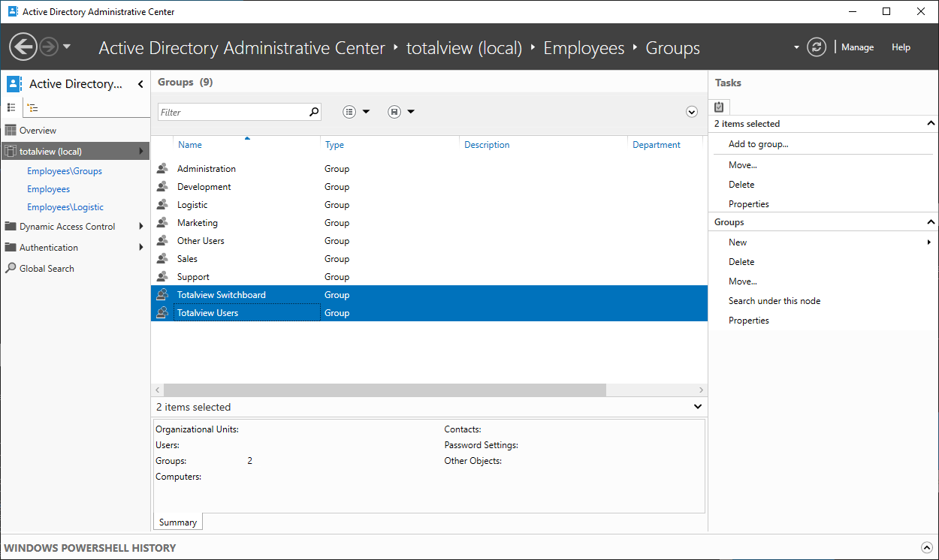This screenshot has width=939, height=560.
Task: Choose Delete under 2 items selected
Action: pos(741,185)
